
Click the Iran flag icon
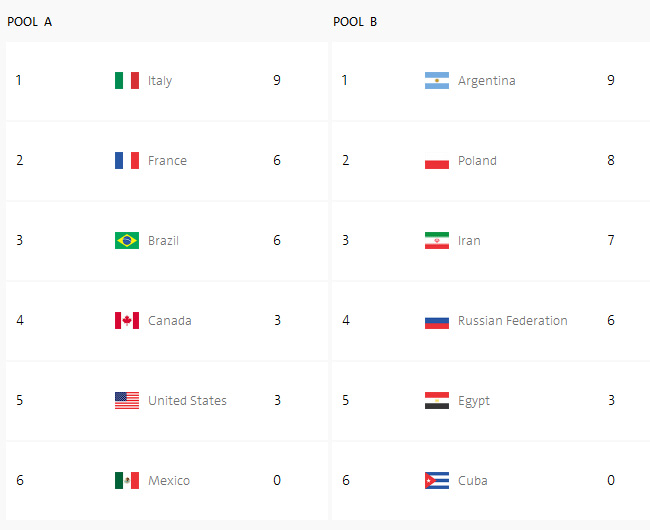(437, 240)
